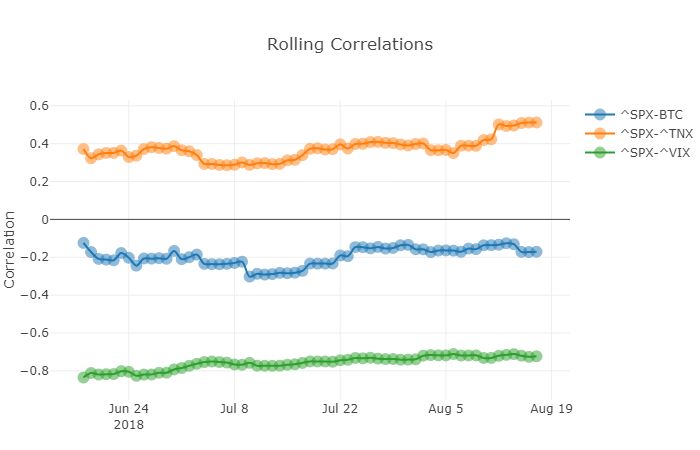Click the Jul 22 x-axis tick label
Image resolution: width=700 pixels, height=450 pixels.
340,408
